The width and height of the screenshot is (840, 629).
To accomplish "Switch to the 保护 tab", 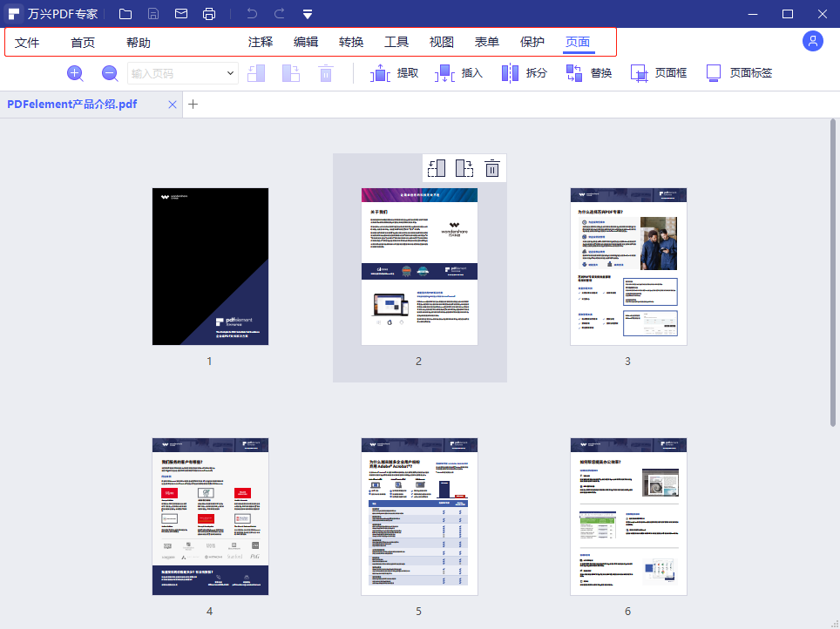I will 532,43.
